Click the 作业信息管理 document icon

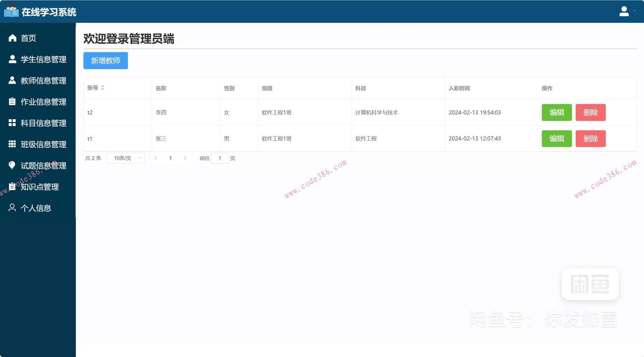12,101
